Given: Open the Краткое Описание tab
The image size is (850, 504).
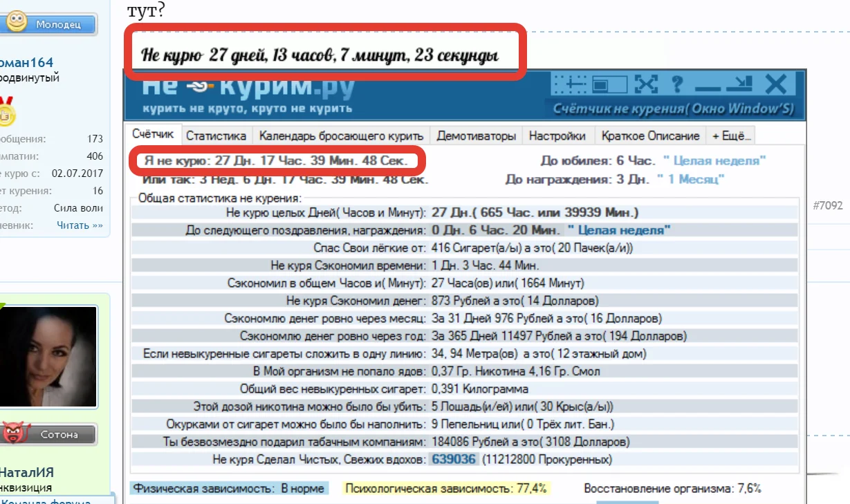Looking at the screenshot, I should [650, 136].
